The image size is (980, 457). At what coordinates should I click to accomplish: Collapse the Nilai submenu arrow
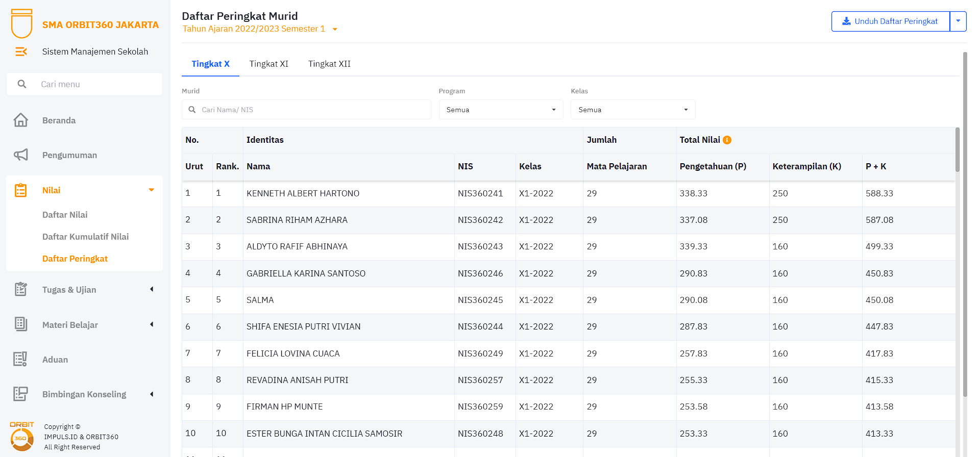(151, 190)
